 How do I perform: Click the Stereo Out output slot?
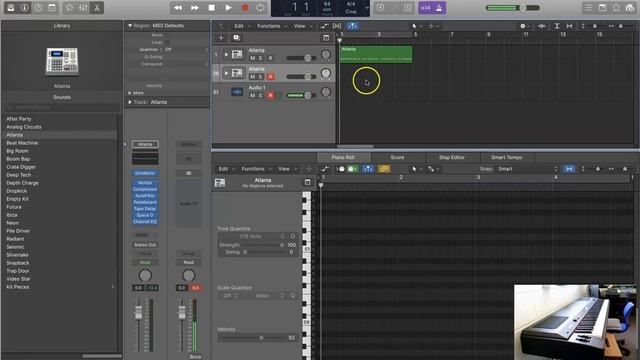click(x=145, y=245)
